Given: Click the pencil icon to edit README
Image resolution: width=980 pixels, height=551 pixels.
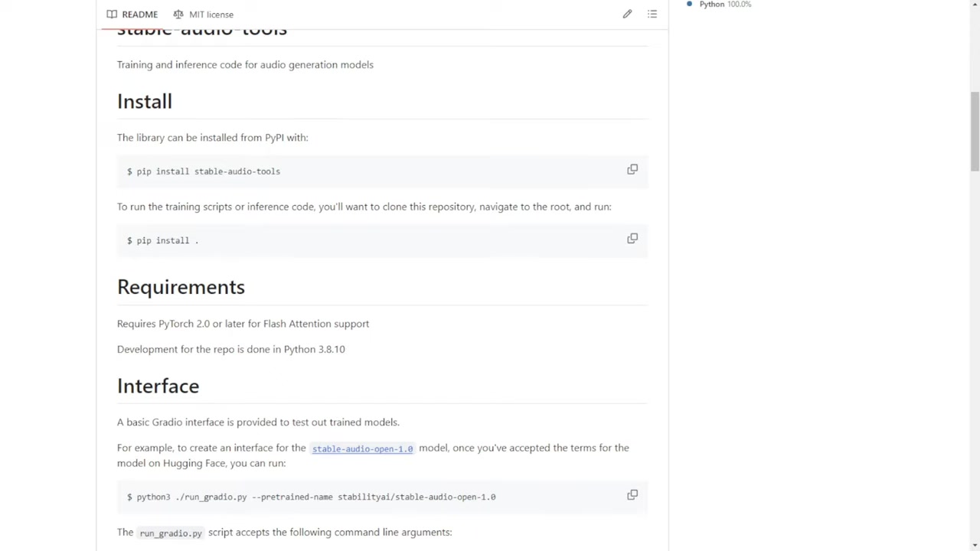Looking at the screenshot, I should tap(627, 15).
